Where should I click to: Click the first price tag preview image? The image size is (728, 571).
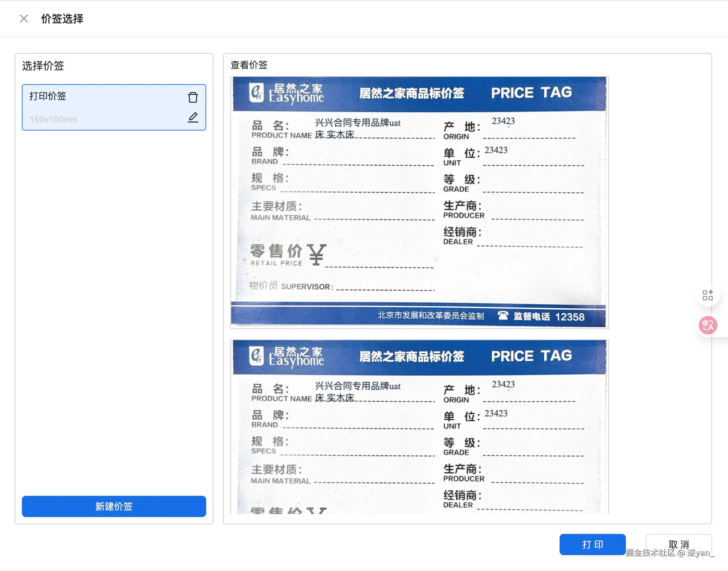(419, 202)
